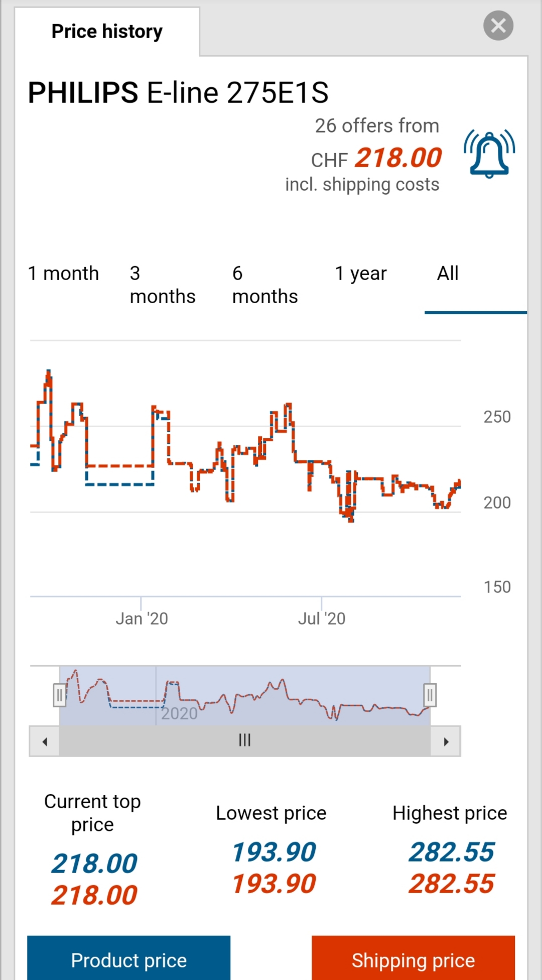Switch to 3 months range
Viewport: 542px width, 980px height.
pos(162,285)
